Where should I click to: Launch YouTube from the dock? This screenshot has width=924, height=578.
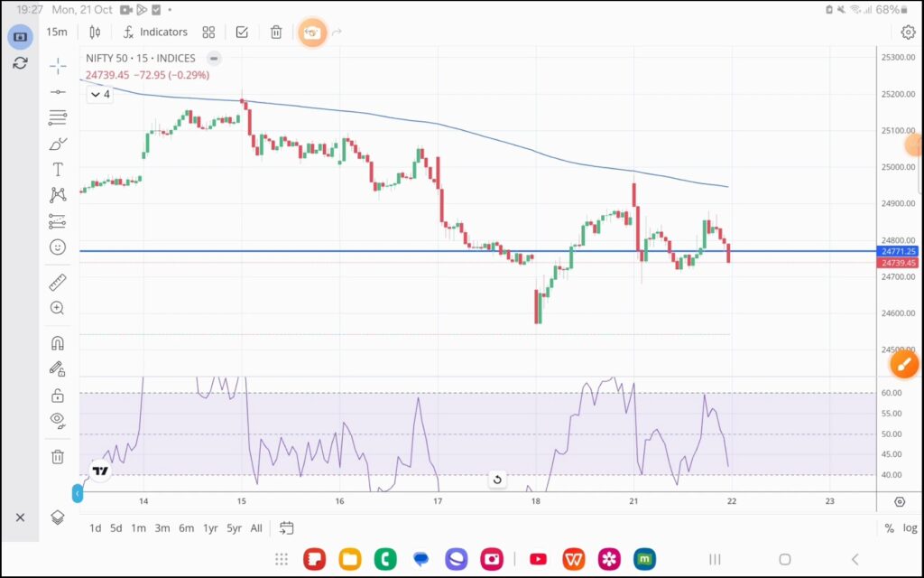[538, 559]
